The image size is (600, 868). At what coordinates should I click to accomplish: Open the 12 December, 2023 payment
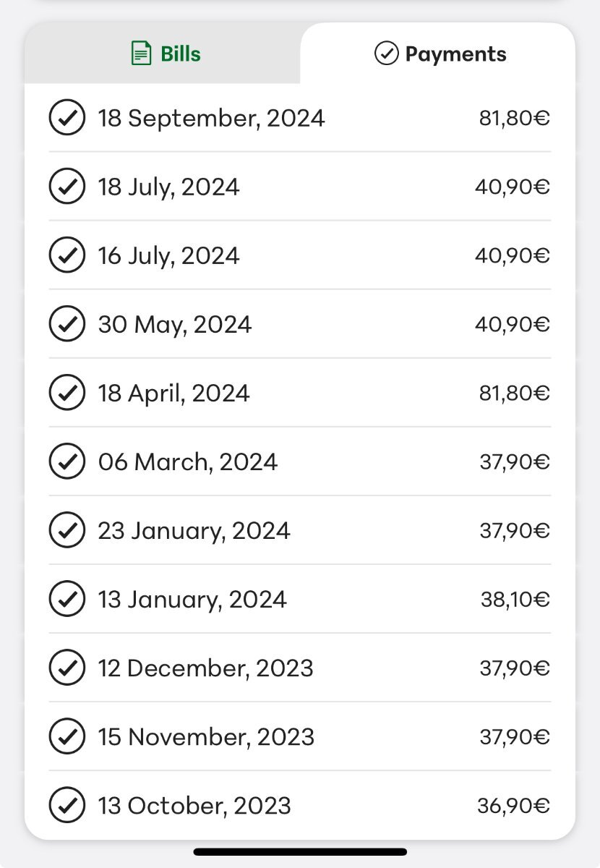tap(300, 668)
